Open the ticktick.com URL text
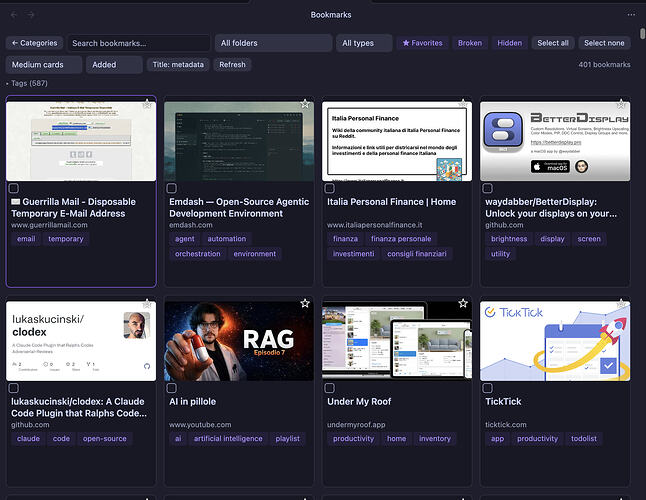Image resolution: width=646 pixels, height=500 pixels. pyautogui.click(x=506, y=425)
